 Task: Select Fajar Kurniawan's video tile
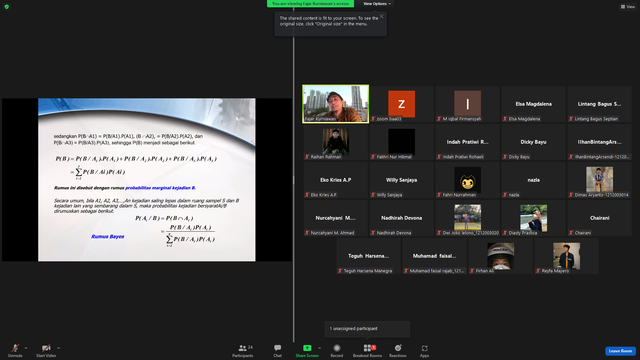tap(336, 104)
